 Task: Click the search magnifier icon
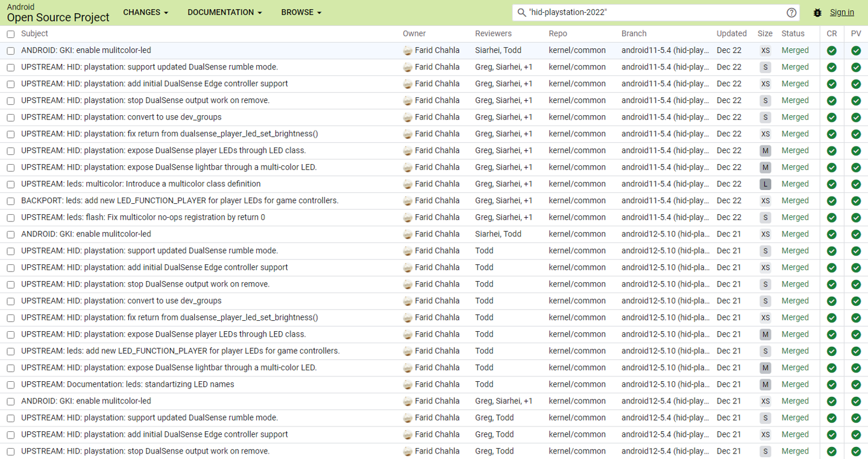(x=521, y=13)
